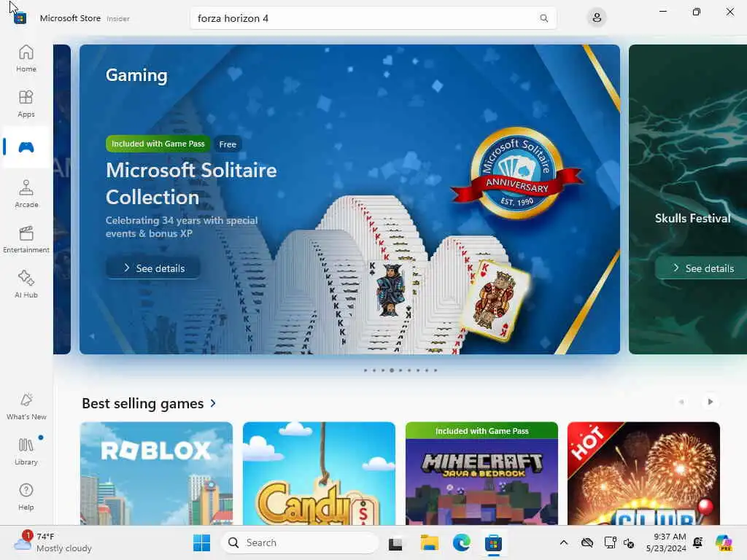747x560 pixels.
Task: Click the Microsoft Solitaire Anniversary badge image
Action: tap(517, 174)
